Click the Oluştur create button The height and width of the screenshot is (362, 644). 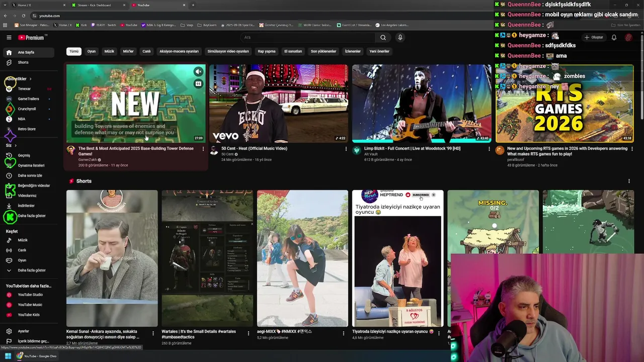[x=593, y=37]
